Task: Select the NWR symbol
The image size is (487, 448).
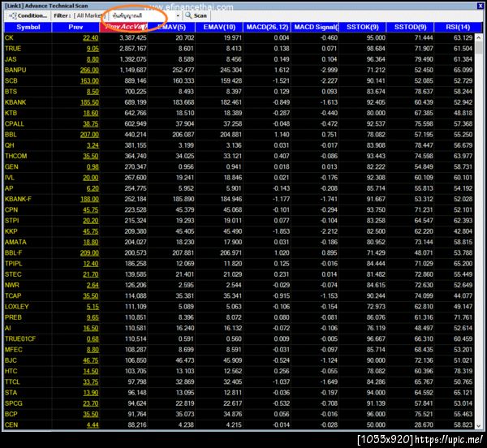Action: 12,286
